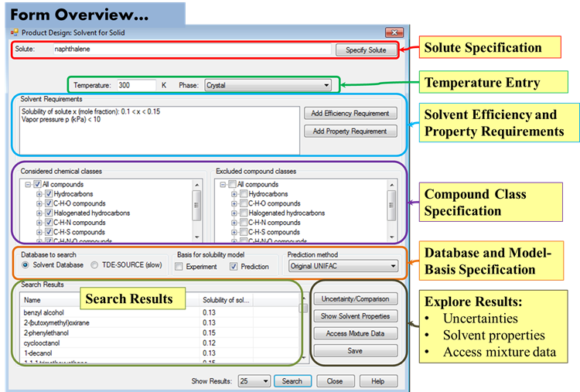This screenshot has width=580, height=392.
Task: Click the Excluded classes list scroll-up arrow
Action: pyautogui.click(x=392, y=185)
